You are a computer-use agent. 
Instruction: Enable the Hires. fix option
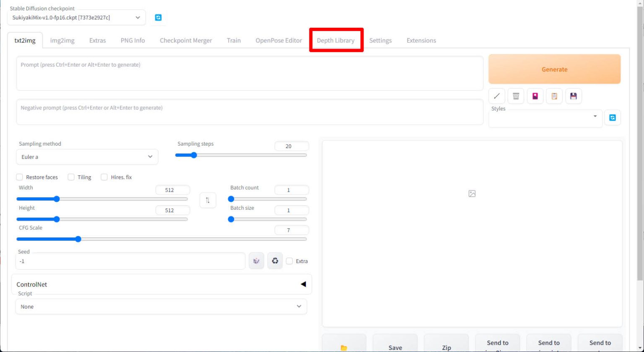coord(104,177)
